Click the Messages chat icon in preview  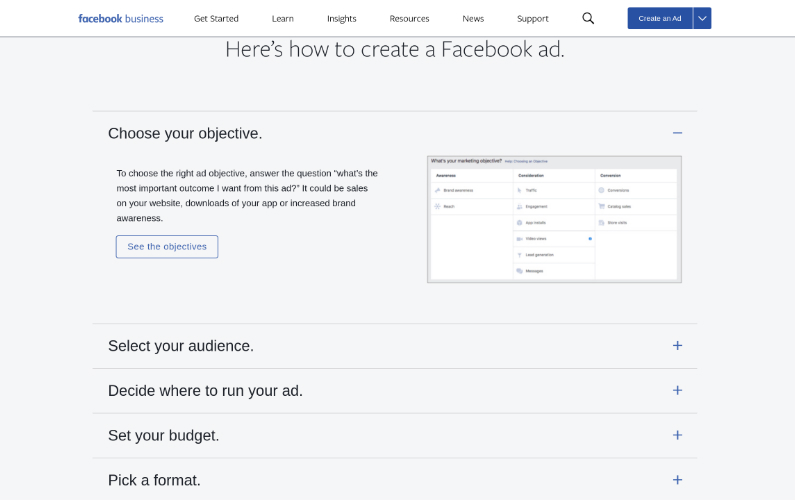519,271
